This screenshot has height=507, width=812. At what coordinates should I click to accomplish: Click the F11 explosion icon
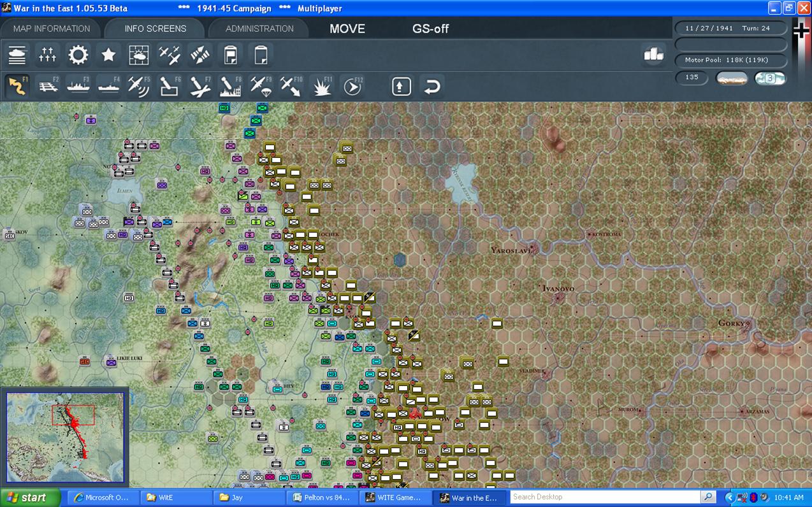click(322, 86)
